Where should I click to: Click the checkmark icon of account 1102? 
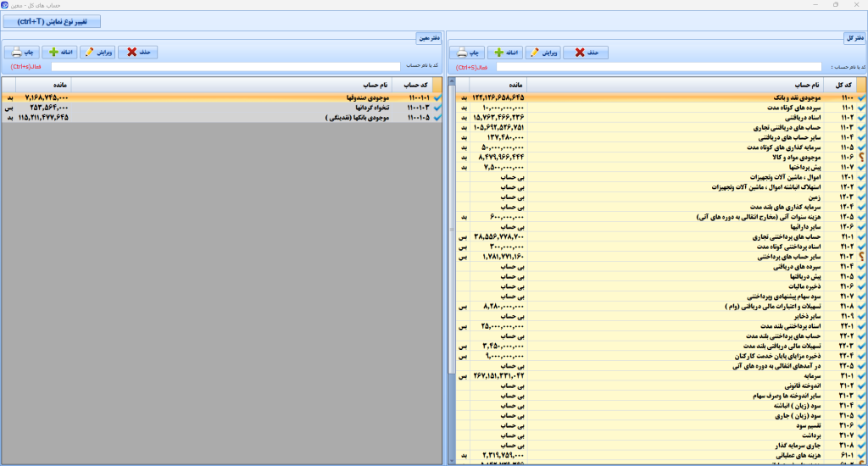pos(861,117)
